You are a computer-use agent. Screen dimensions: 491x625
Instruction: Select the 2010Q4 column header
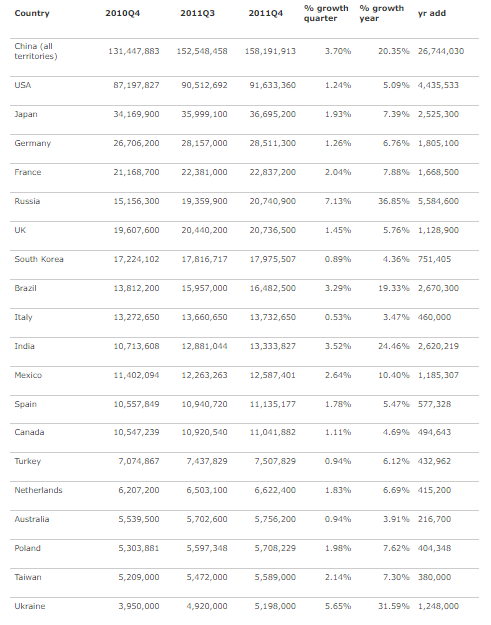(123, 13)
